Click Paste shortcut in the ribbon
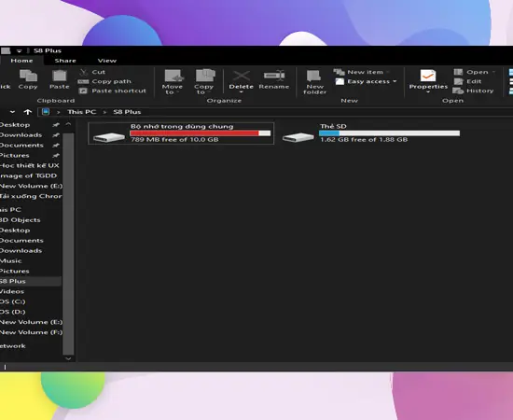This screenshot has width=513, height=420. click(x=113, y=91)
